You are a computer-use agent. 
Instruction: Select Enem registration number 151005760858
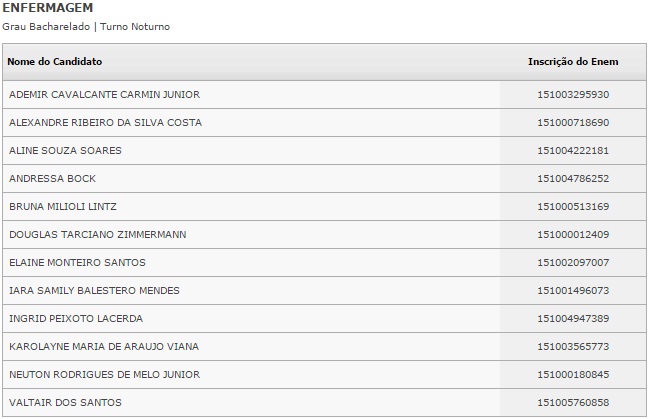point(573,403)
